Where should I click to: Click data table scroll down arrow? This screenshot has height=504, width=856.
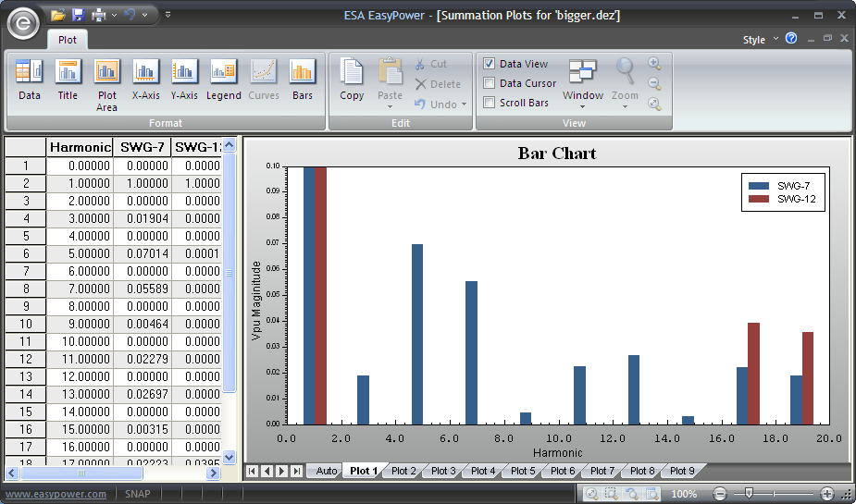point(230,457)
